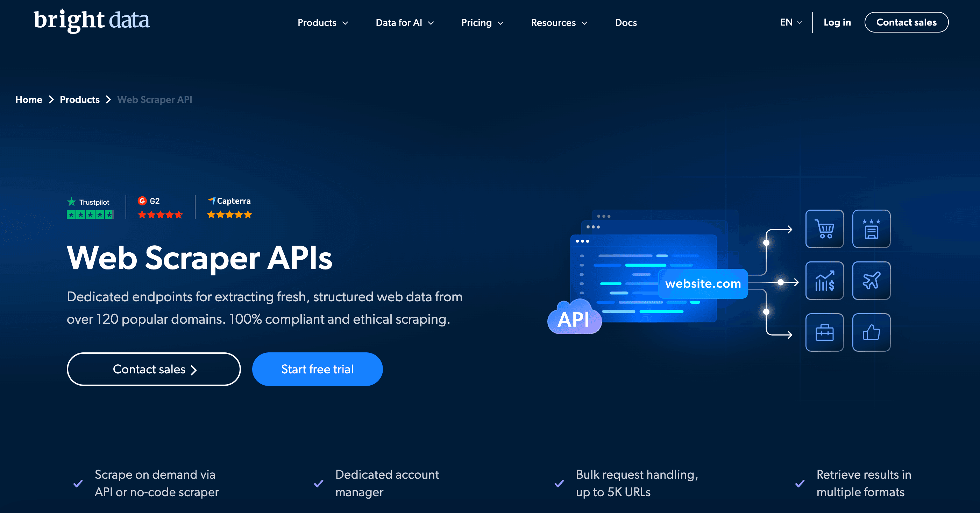
Task: Click the thumbs-up social icon tile
Action: [871, 332]
